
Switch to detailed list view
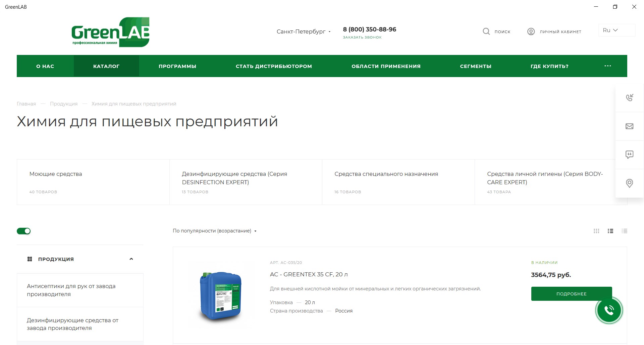click(610, 231)
